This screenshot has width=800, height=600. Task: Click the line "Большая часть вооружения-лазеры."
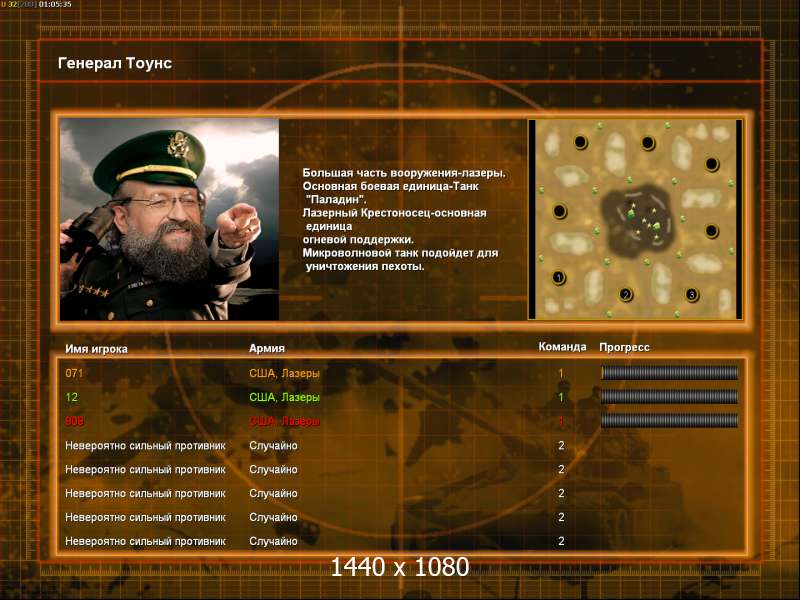click(x=404, y=173)
